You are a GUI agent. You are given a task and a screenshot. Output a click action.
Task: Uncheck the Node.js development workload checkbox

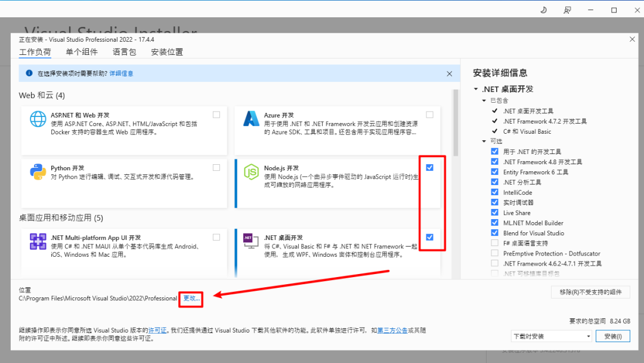[x=429, y=167]
